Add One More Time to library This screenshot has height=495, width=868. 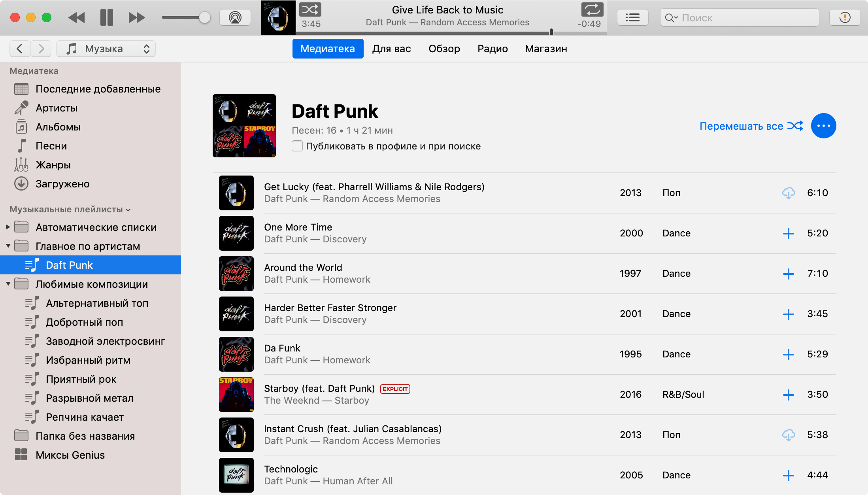click(788, 233)
